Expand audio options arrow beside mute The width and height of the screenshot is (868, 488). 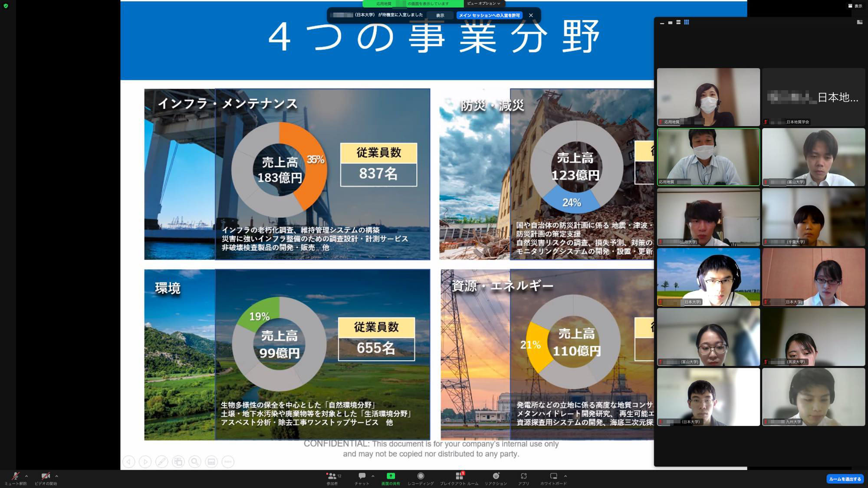pyautogui.click(x=26, y=476)
